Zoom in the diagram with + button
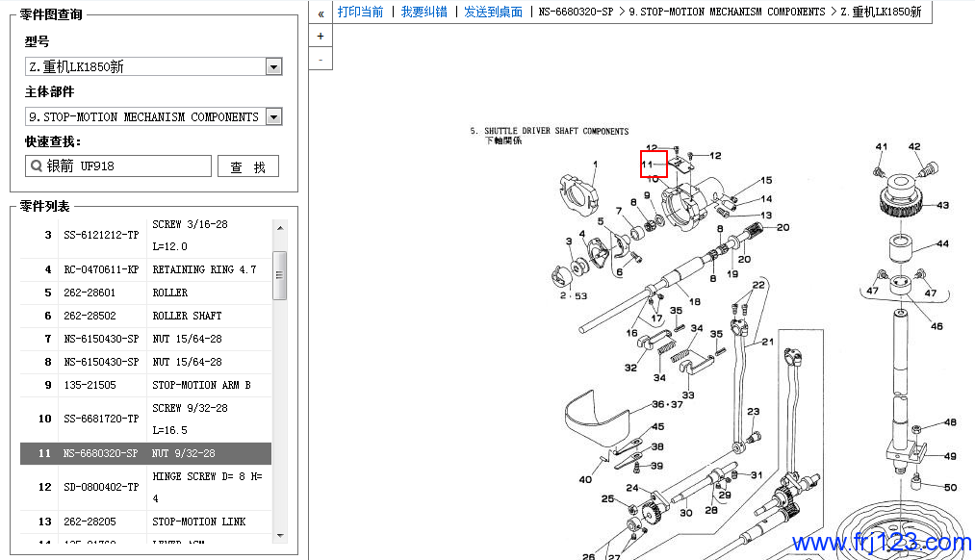Viewport: 975px width, 560px height. (x=321, y=36)
